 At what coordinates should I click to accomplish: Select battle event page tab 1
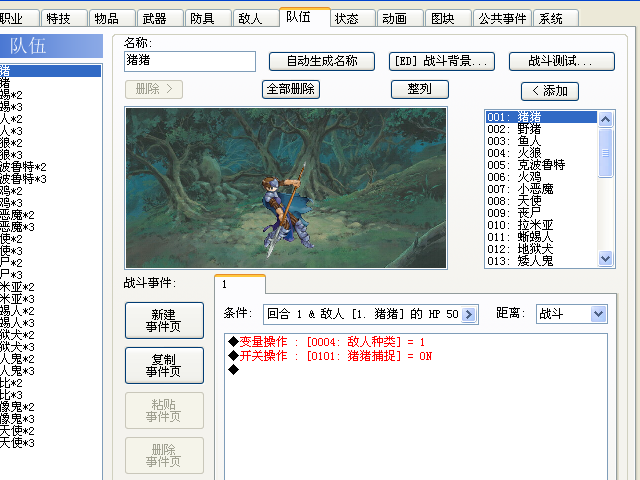pyautogui.click(x=240, y=284)
